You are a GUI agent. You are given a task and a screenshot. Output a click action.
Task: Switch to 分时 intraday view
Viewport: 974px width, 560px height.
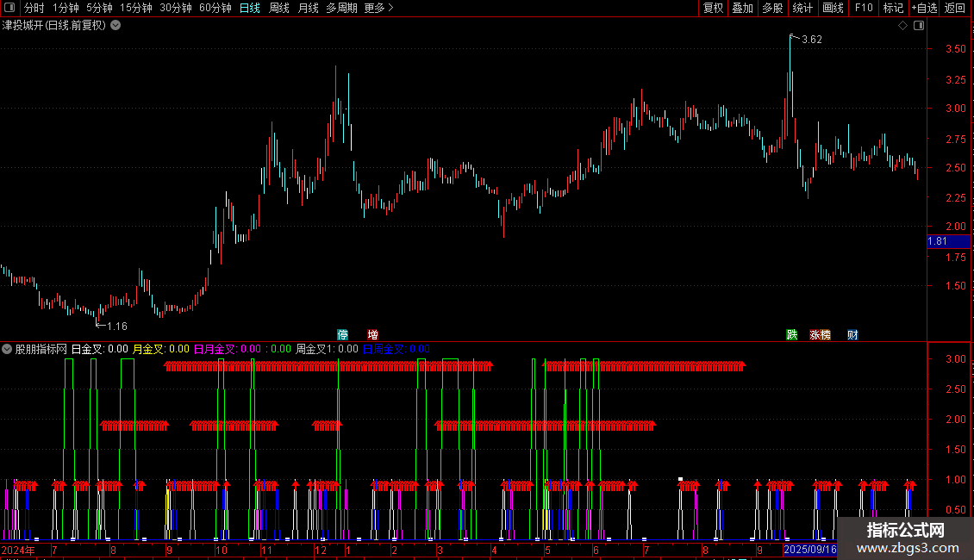click(x=34, y=8)
